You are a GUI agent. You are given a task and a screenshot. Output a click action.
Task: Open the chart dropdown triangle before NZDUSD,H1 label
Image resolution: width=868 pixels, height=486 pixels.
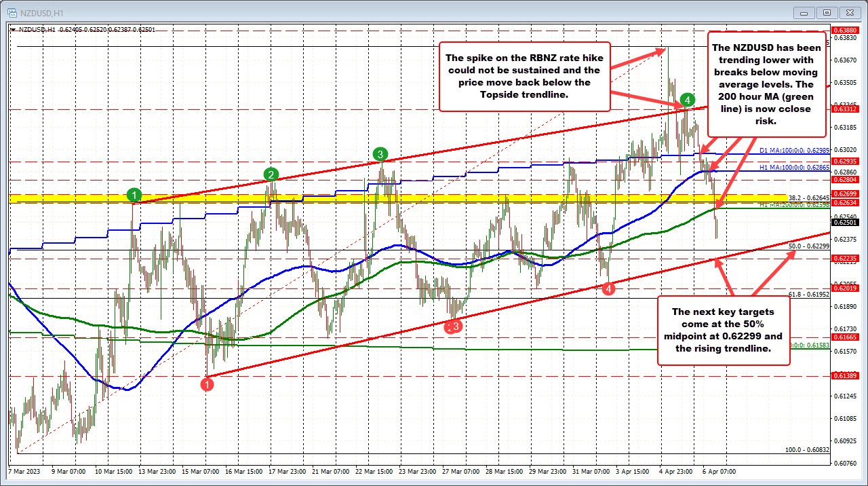tap(13, 29)
